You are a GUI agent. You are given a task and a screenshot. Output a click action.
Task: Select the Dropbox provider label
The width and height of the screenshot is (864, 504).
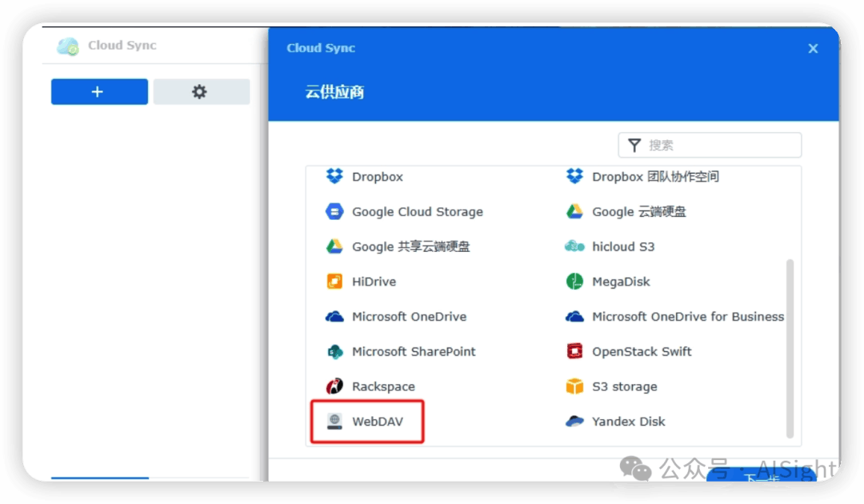tap(378, 177)
